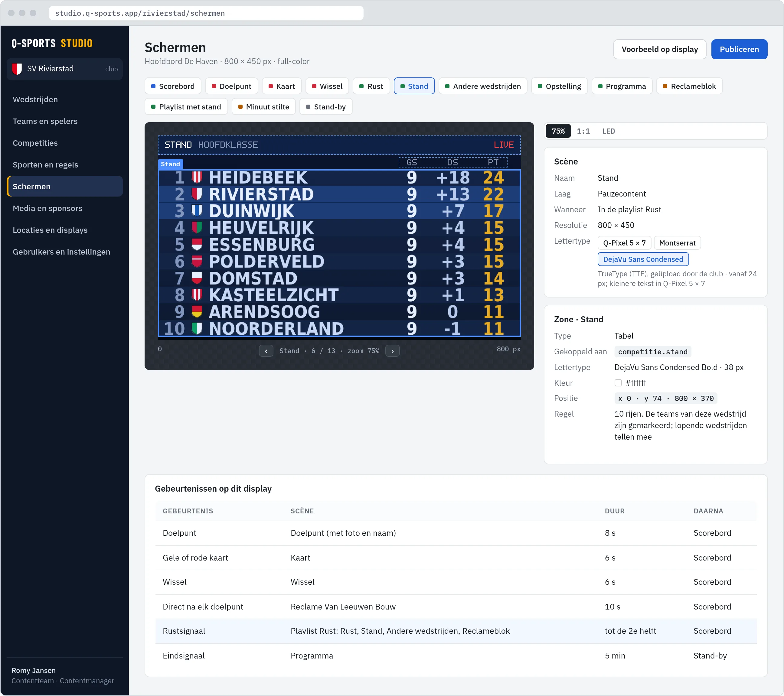Click Heidebeek team shield in table
Screen dimensions: 784x696
pyautogui.click(x=197, y=177)
